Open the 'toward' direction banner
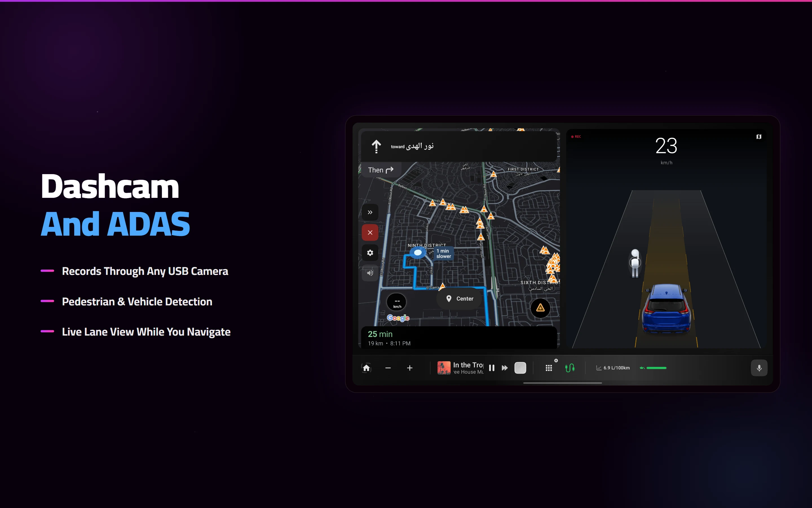812x508 pixels. point(458,146)
